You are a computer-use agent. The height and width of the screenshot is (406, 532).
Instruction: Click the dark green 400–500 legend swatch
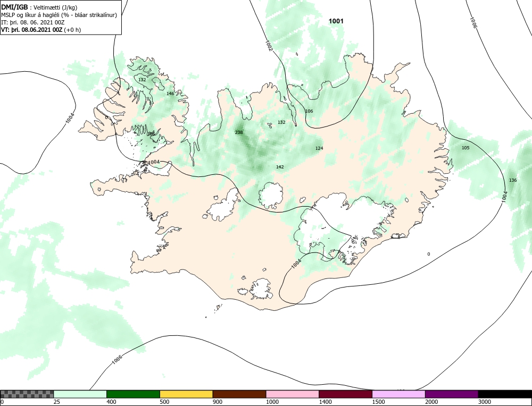pyautogui.click(x=134, y=394)
